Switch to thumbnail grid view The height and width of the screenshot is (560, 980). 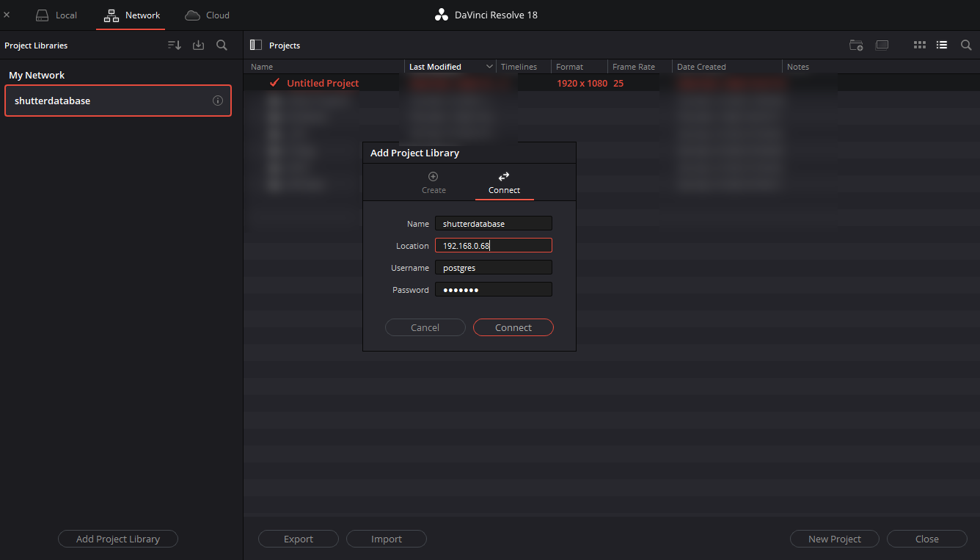920,46
